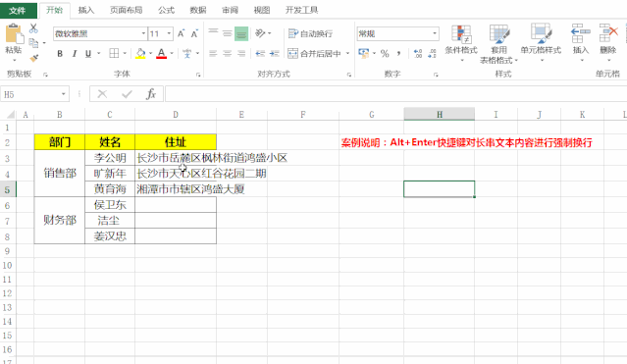Open the font group dialog launcher

click(198, 75)
